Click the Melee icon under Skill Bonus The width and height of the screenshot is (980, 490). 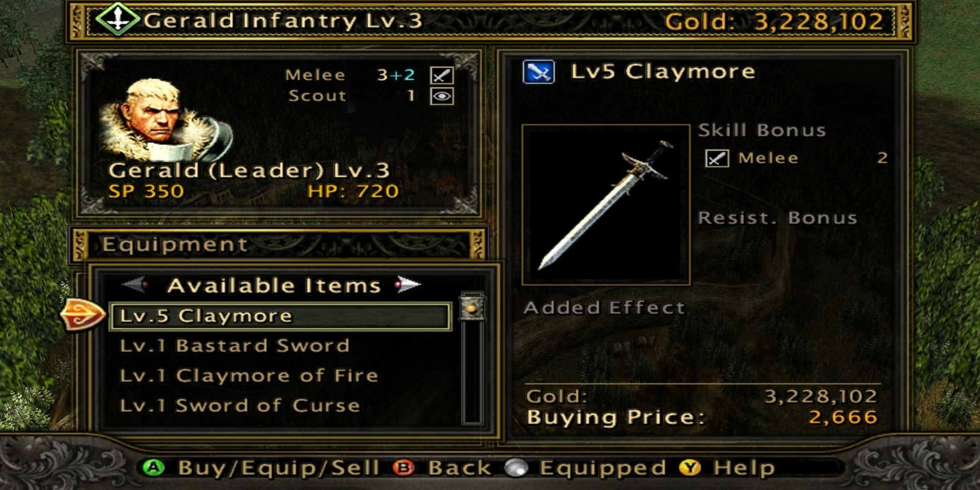click(x=717, y=158)
